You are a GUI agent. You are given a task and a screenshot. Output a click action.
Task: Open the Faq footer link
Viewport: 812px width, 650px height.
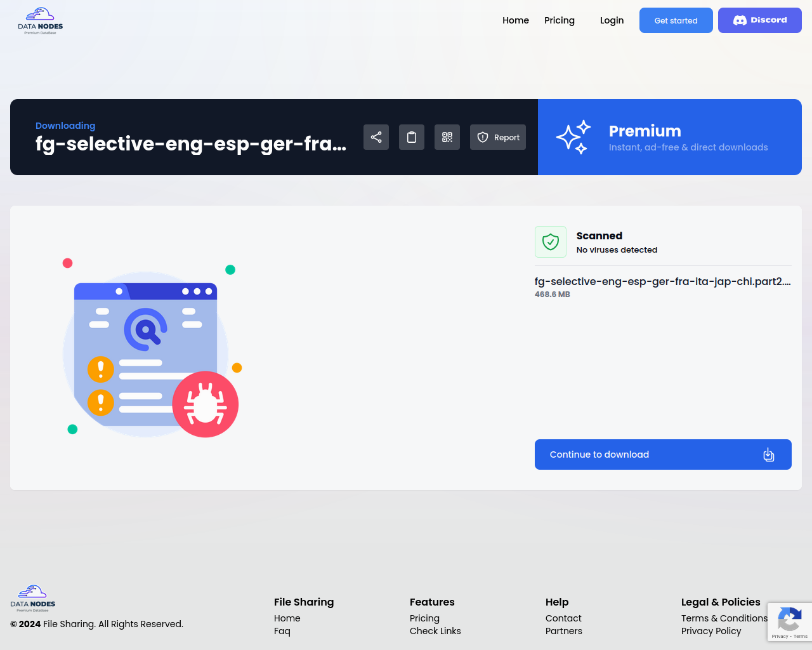[x=282, y=631]
